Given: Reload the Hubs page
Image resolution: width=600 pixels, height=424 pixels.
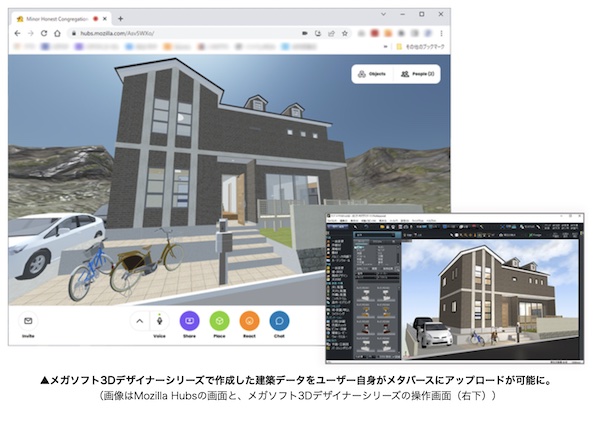Looking at the screenshot, I should point(44,33).
